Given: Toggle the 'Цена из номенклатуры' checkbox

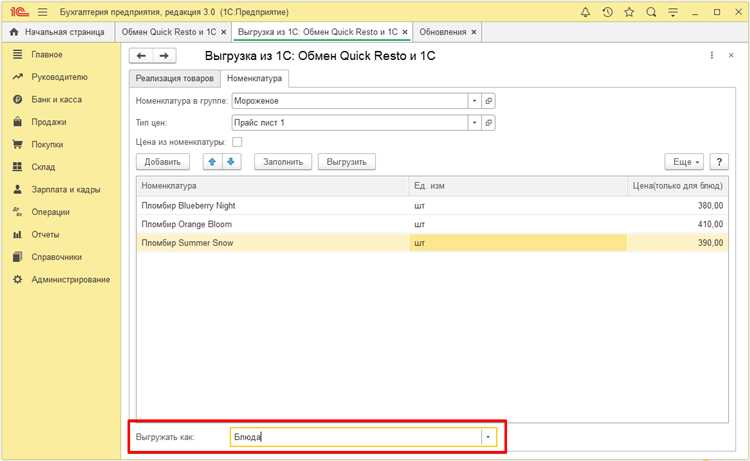Looking at the screenshot, I should pyautogui.click(x=237, y=142).
